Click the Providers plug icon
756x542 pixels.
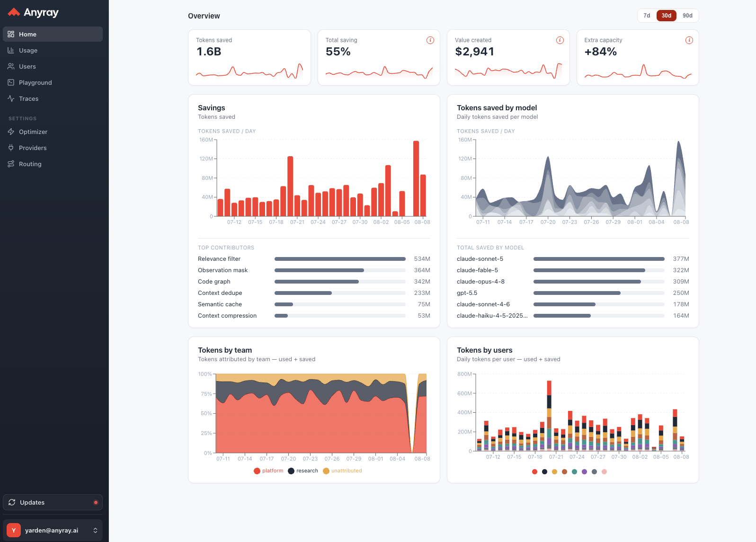coord(11,148)
